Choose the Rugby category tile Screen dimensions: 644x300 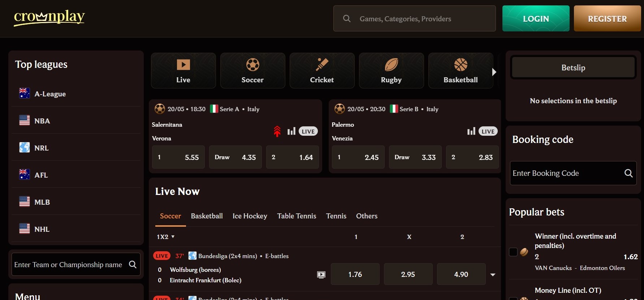[x=392, y=71]
